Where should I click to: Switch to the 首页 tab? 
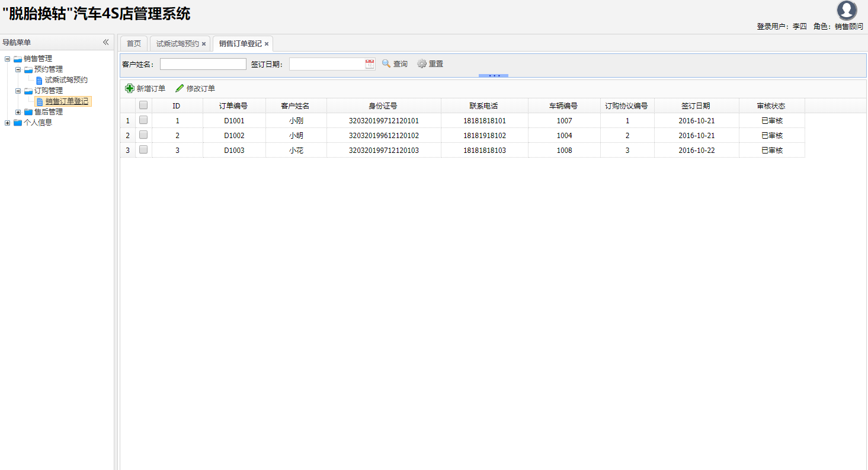pos(134,43)
